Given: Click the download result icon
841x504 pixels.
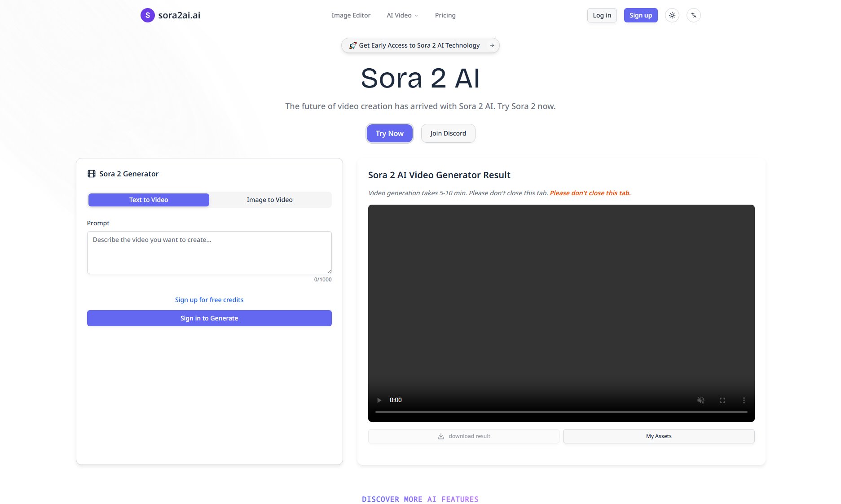Looking at the screenshot, I should click(441, 436).
